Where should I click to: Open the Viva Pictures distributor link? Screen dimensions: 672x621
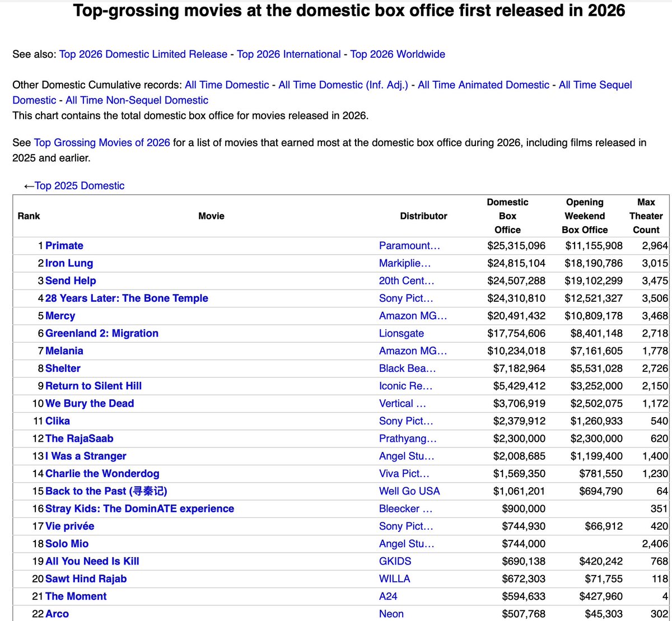click(404, 474)
